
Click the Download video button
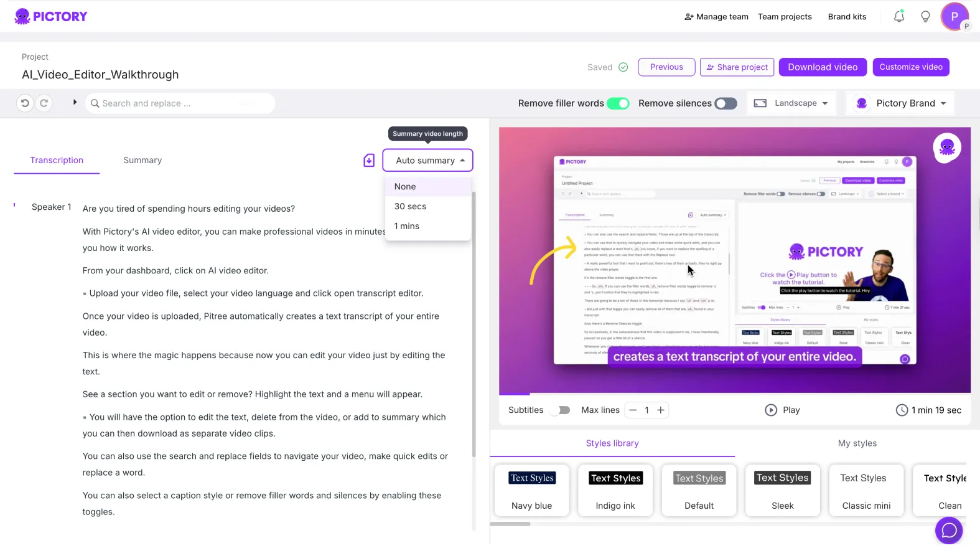coord(822,67)
